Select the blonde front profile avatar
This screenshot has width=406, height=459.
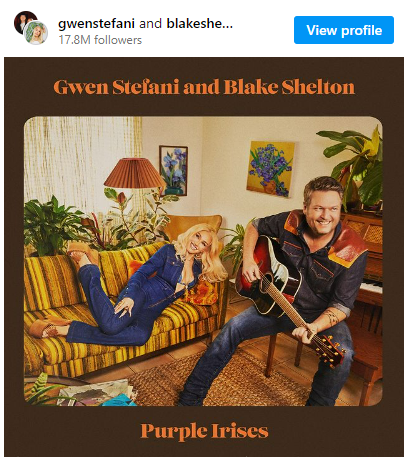[x=36, y=33]
